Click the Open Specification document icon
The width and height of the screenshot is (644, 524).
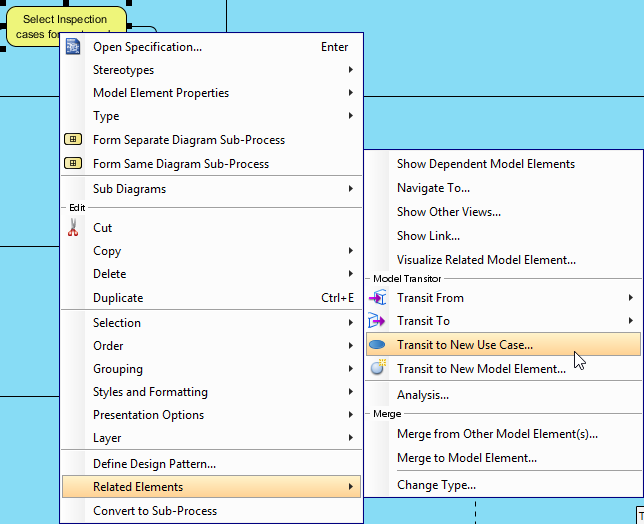[73, 46]
